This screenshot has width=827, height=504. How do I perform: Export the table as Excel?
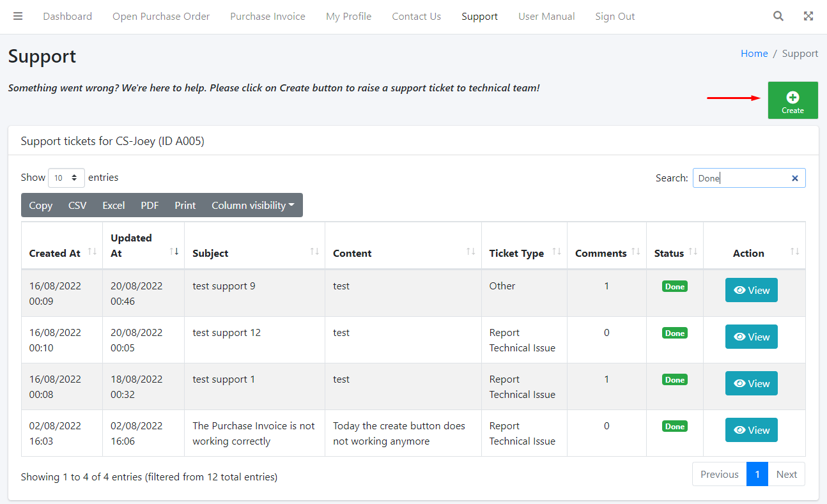point(114,206)
